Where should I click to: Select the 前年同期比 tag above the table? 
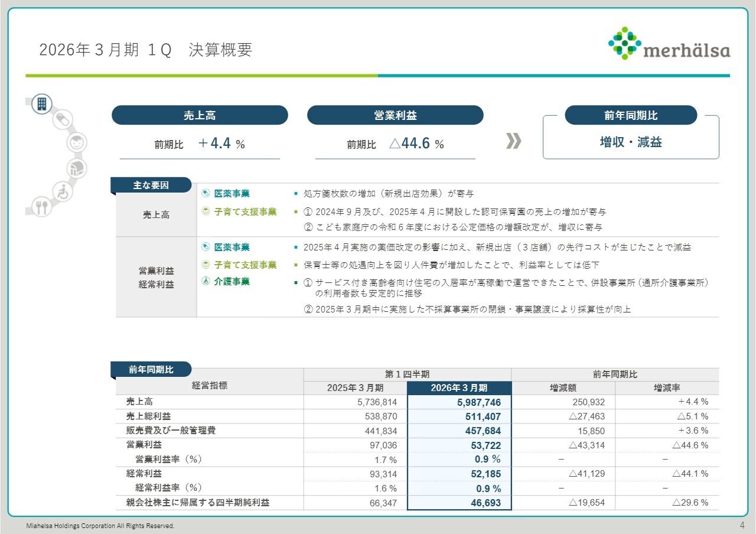[151, 369]
